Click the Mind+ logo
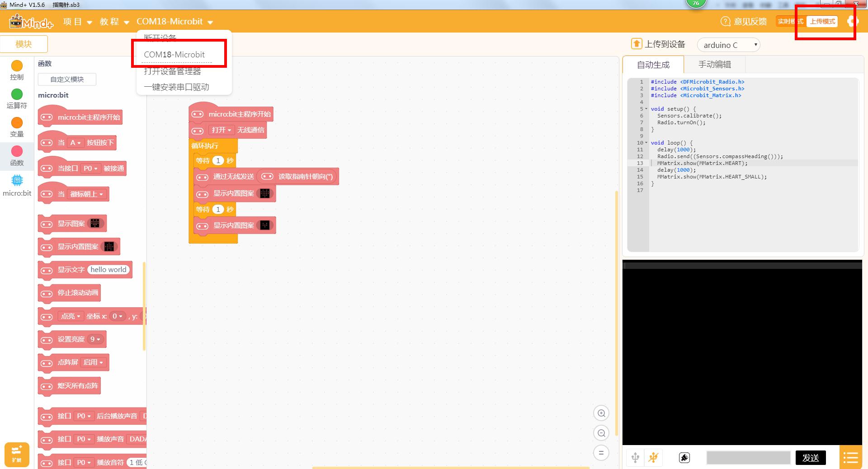The width and height of the screenshot is (868, 469). 31,21
